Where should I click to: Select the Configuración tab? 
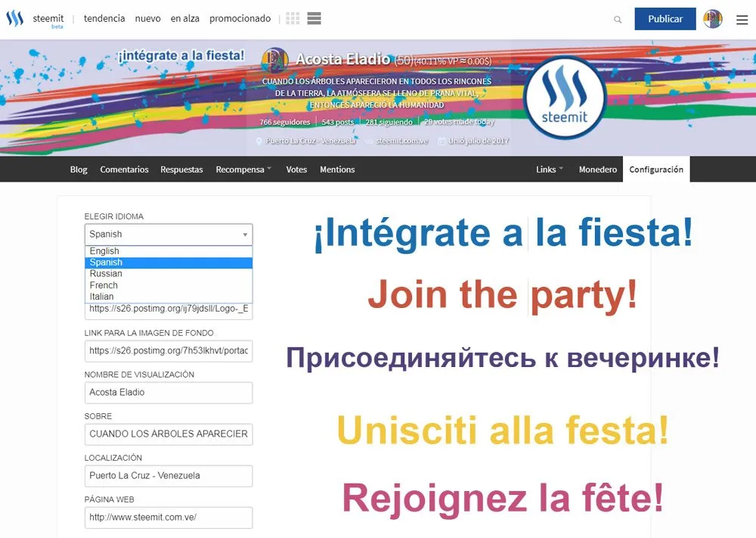coord(656,169)
